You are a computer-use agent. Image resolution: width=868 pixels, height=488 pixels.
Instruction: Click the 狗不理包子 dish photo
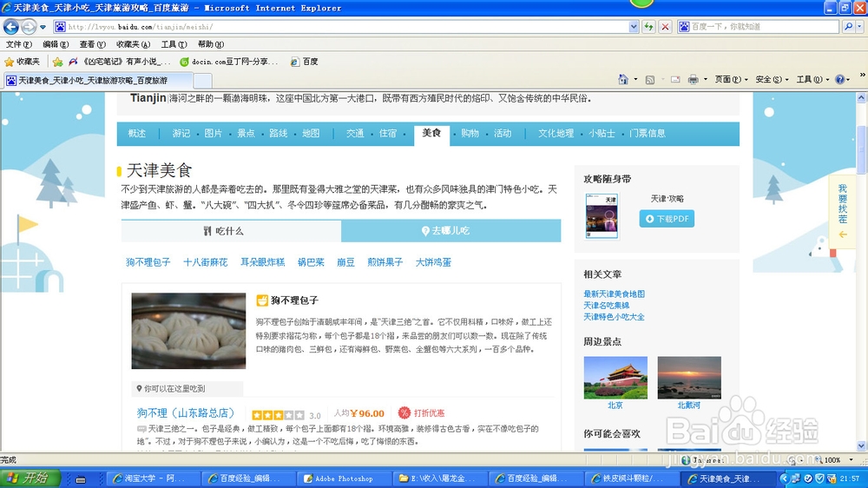pos(188,331)
